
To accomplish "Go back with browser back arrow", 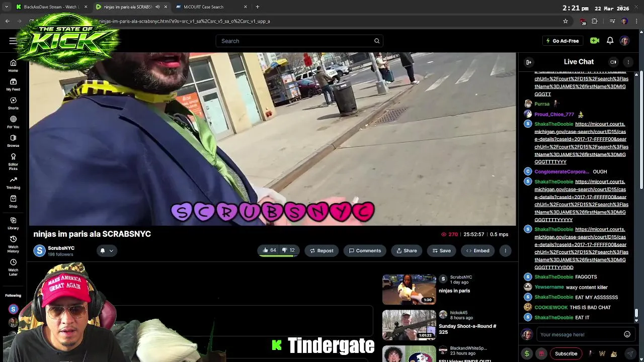I will [7, 21].
